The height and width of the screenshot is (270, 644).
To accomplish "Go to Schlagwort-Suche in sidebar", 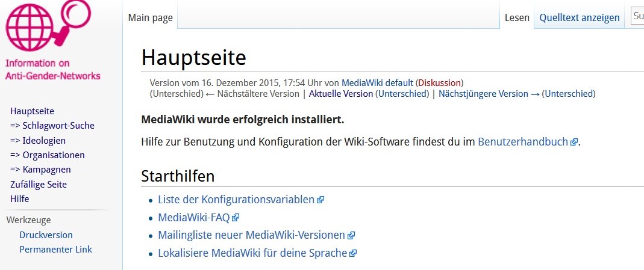I will [52, 126].
